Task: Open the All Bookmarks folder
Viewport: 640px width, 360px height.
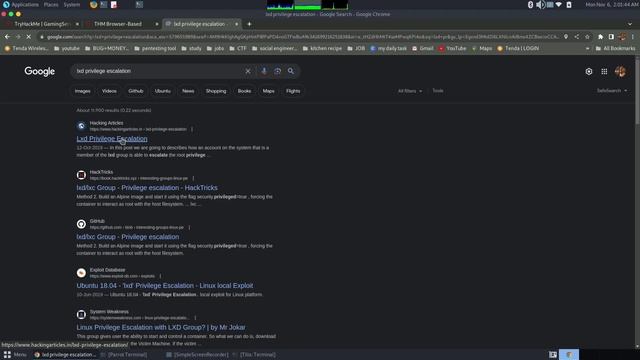Action: click(x=615, y=49)
